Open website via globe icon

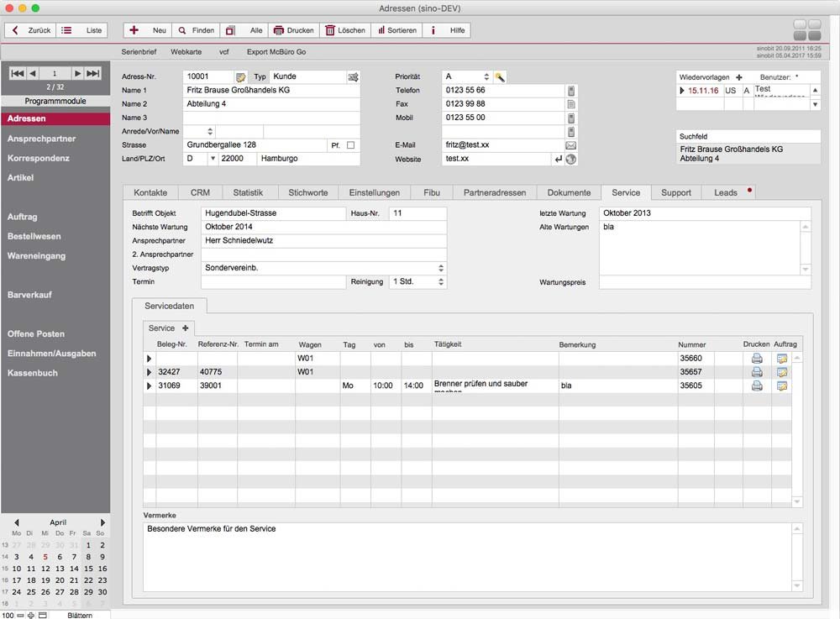pyautogui.click(x=571, y=159)
